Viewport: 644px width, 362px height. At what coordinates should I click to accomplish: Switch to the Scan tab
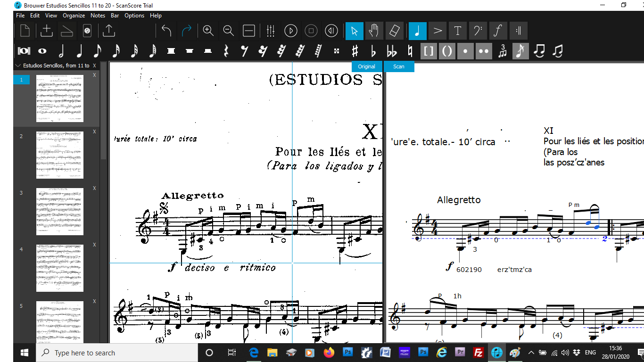coord(399,66)
